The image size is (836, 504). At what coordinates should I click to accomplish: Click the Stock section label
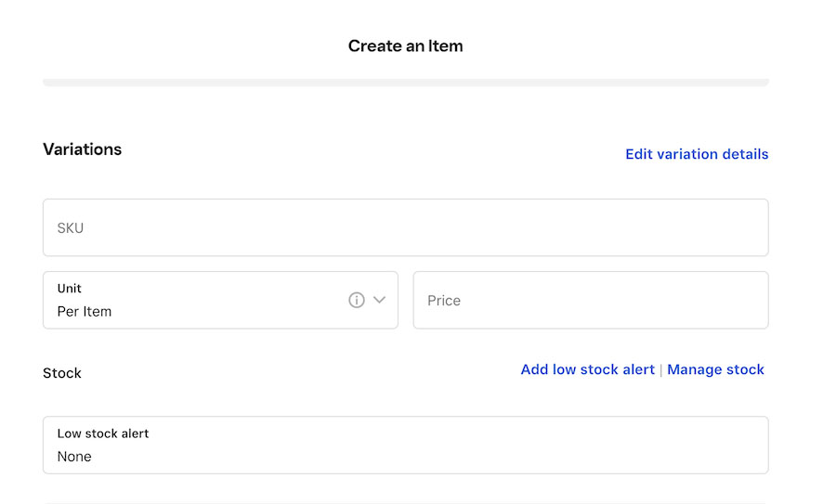[x=62, y=373]
